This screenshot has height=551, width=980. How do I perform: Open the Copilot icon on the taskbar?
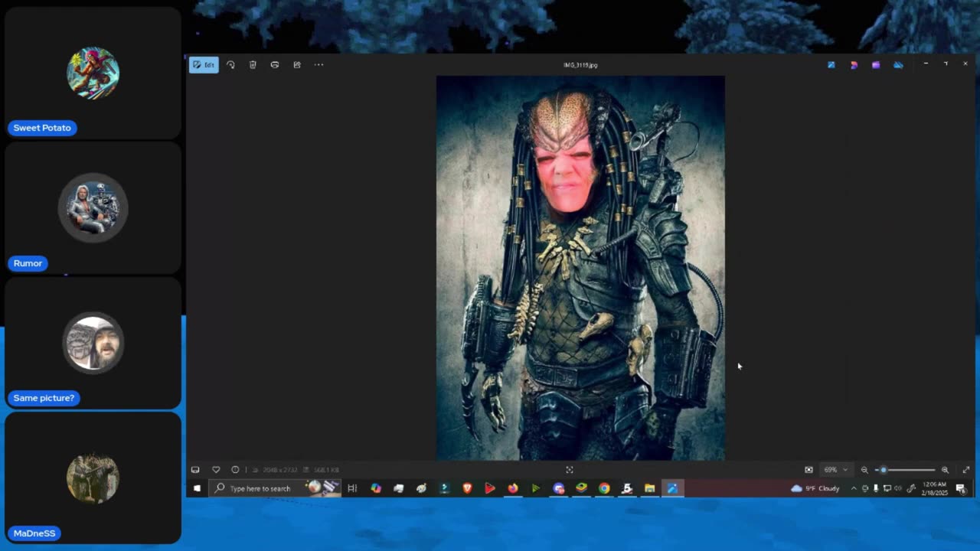pyautogui.click(x=376, y=488)
